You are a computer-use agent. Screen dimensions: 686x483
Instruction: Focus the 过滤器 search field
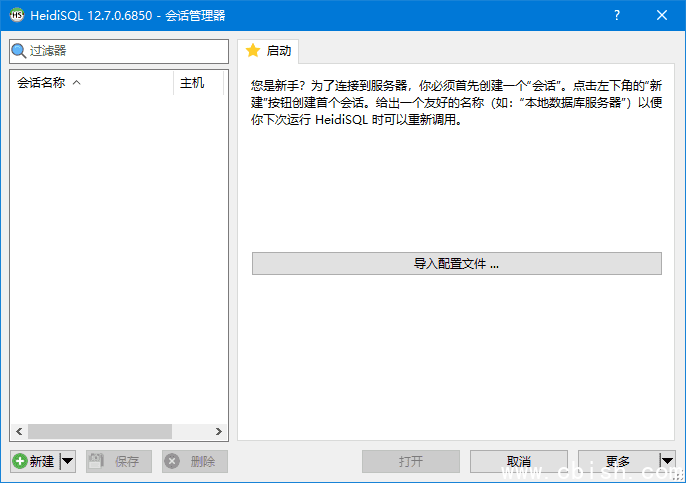click(x=127, y=50)
